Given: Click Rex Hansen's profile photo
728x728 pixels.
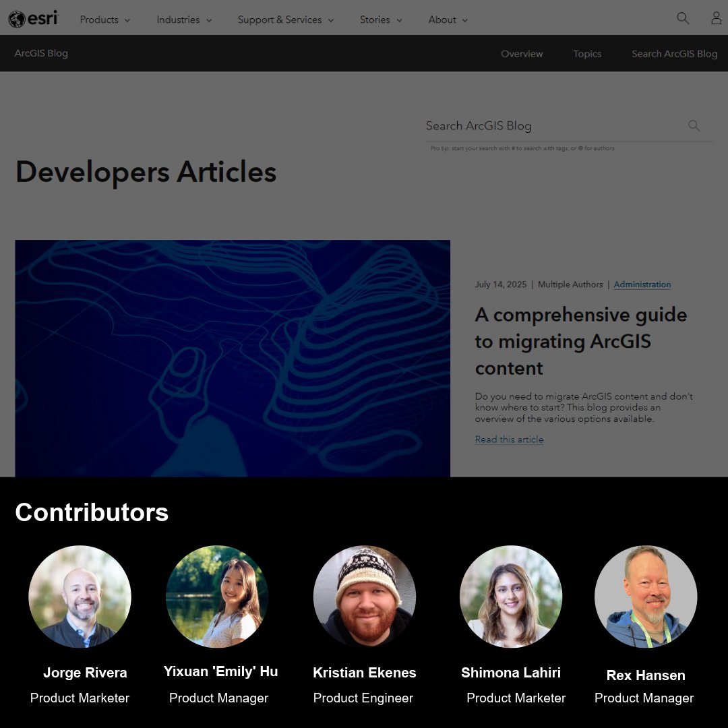Looking at the screenshot, I should coord(646,597).
